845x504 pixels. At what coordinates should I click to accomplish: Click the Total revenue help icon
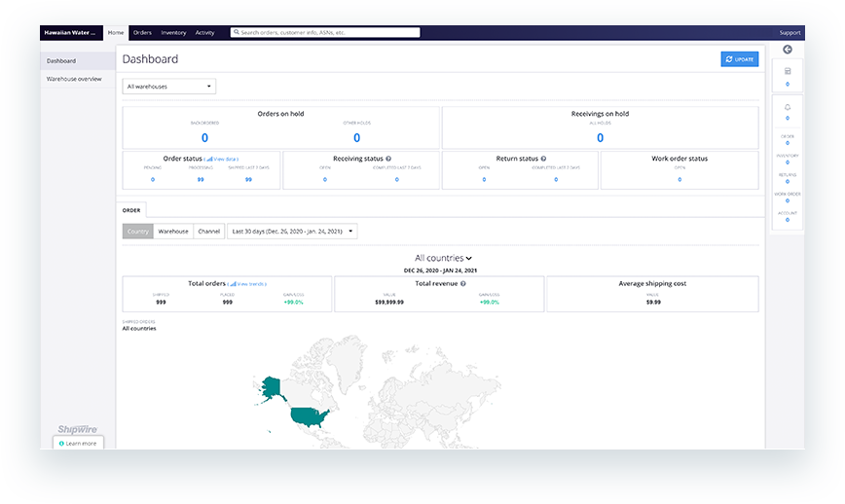[x=462, y=283]
